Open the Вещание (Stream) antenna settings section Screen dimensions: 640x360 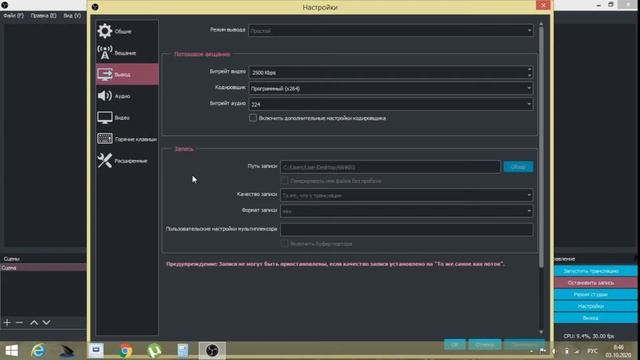[x=127, y=53]
